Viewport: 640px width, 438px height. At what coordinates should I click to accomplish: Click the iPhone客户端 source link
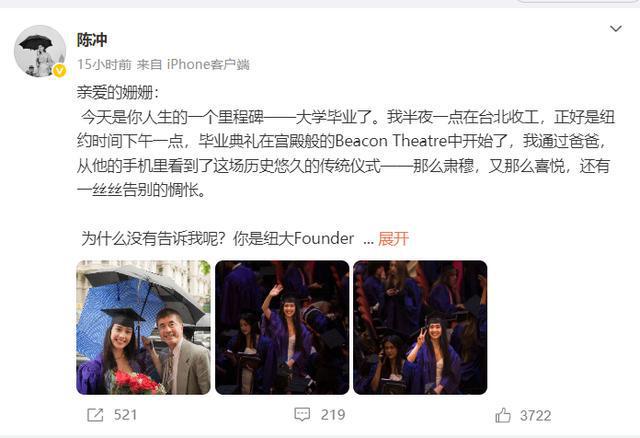(x=208, y=64)
